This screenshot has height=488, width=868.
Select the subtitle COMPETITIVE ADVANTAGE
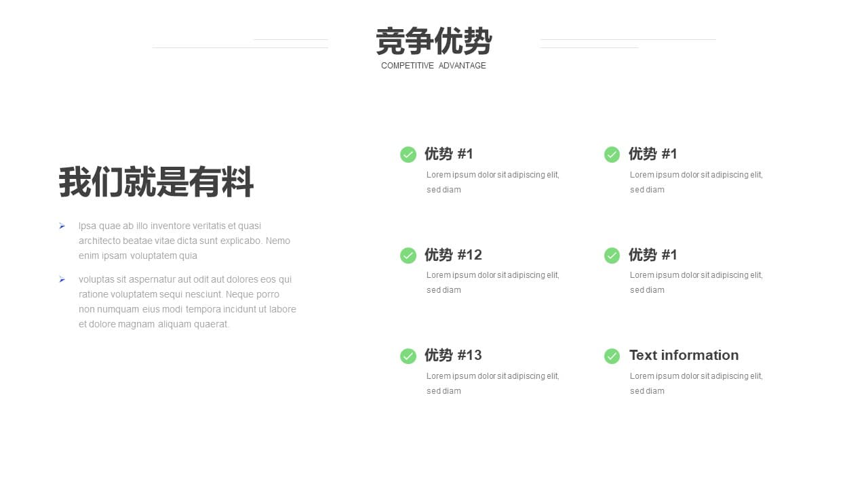point(434,66)
